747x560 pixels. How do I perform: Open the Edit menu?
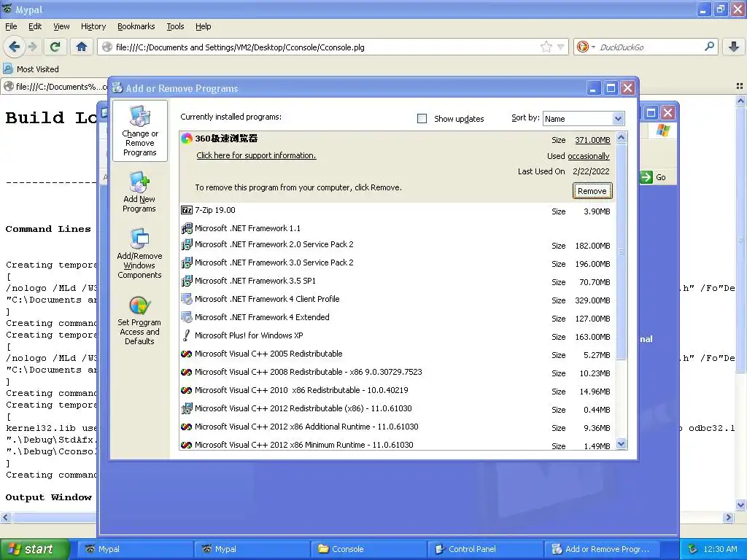click(35, 26)
